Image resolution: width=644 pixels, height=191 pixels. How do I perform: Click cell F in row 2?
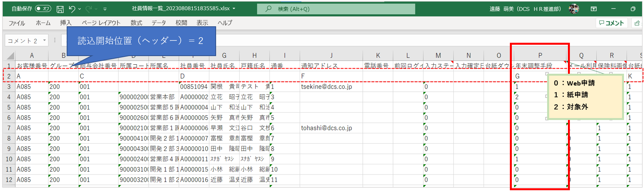tap(331, 76)
